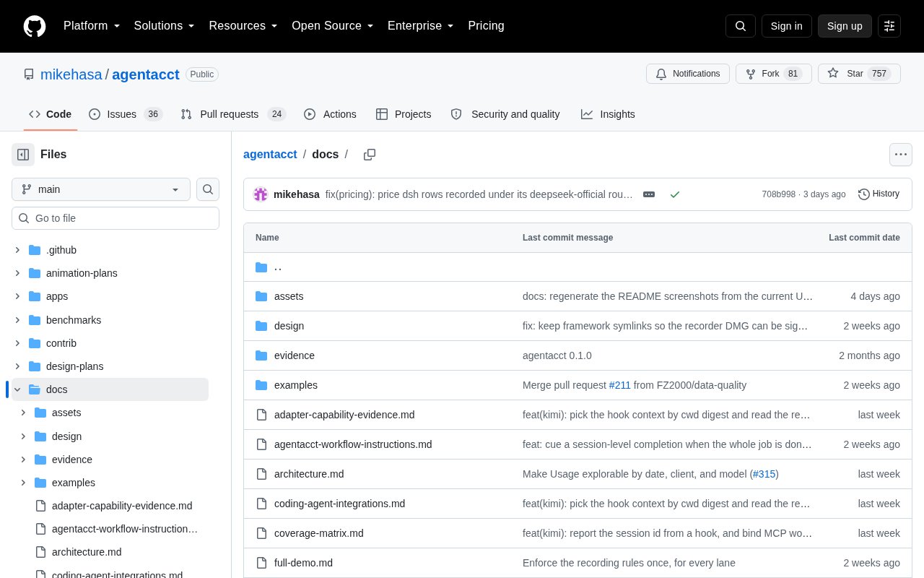
Task: Click the mikehasa avatar in commit bar
Action: click(261, 194)
